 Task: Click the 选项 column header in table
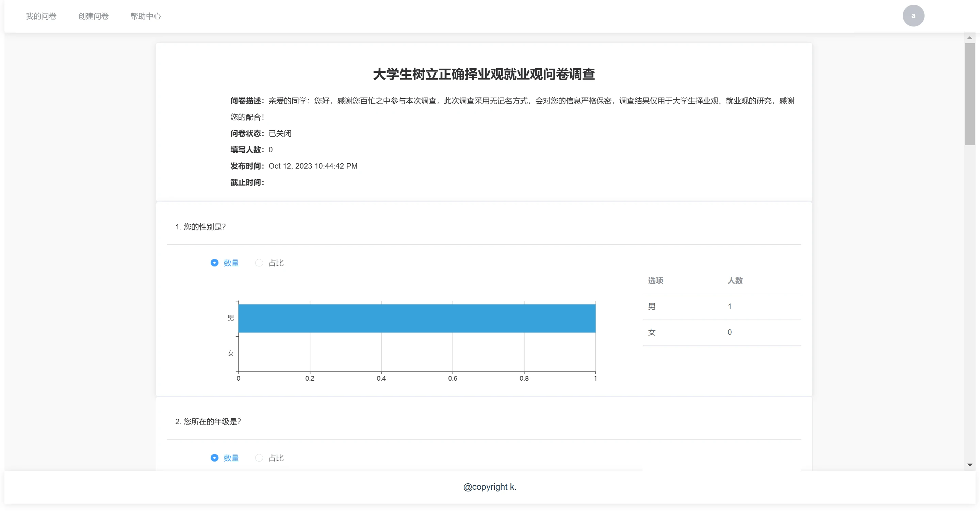click(x=655, y=280)
